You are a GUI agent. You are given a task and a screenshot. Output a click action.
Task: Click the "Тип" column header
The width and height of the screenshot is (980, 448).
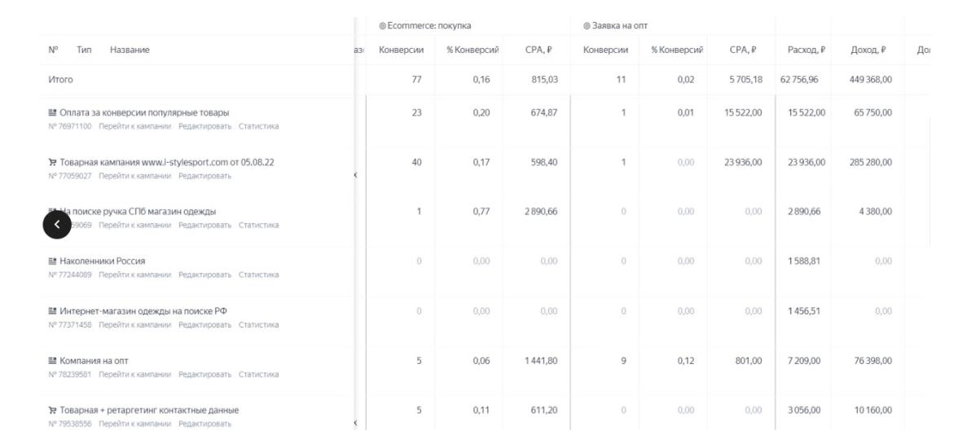[84, 51]
